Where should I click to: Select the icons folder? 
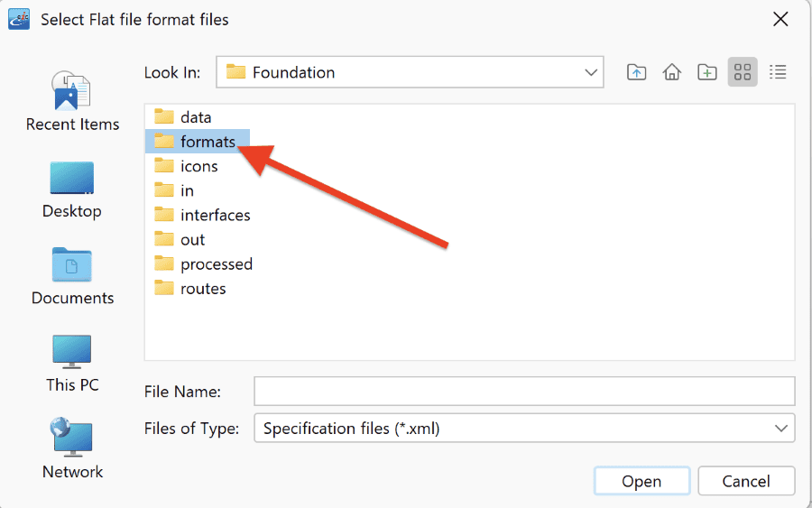tap(186, 166)
